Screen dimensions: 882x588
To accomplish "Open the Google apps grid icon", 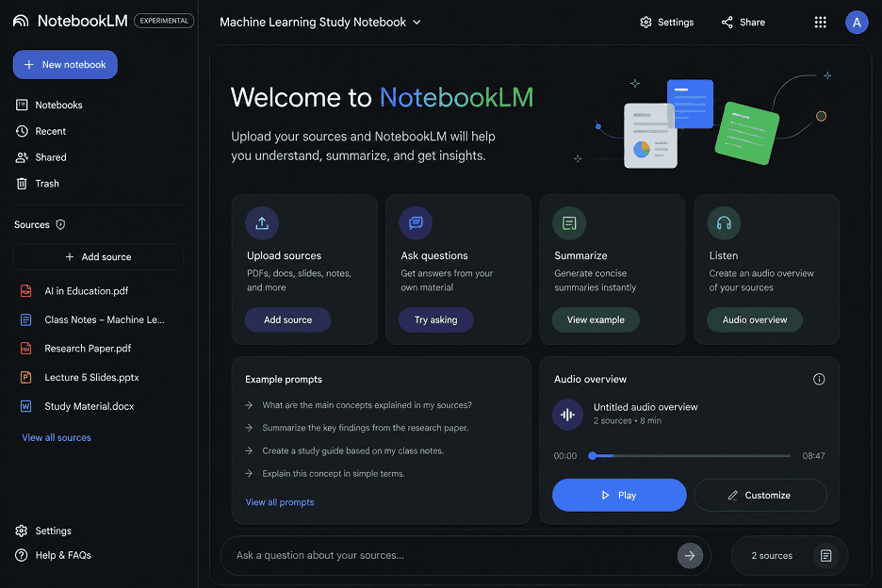I will click(x=820, y=22).
